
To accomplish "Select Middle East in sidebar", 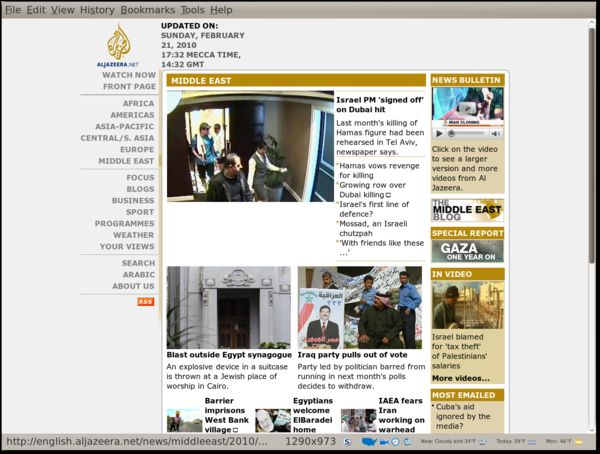I will click(126, 161).
